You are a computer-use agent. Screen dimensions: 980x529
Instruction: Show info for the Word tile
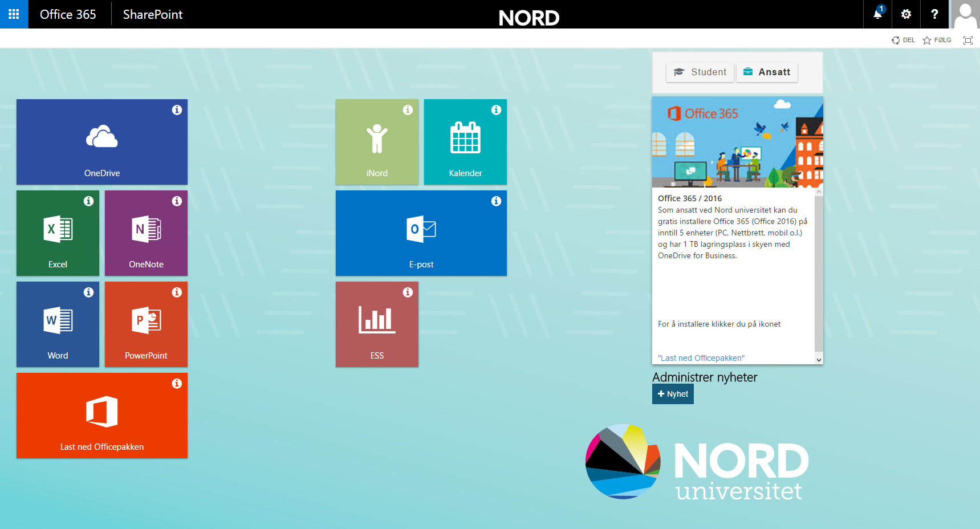point(88,292)
